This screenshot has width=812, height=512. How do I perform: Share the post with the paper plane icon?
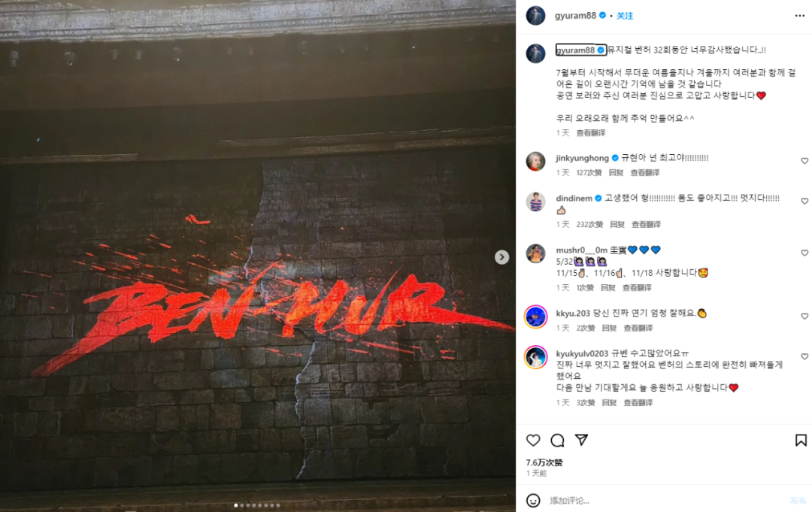[581, 440]
